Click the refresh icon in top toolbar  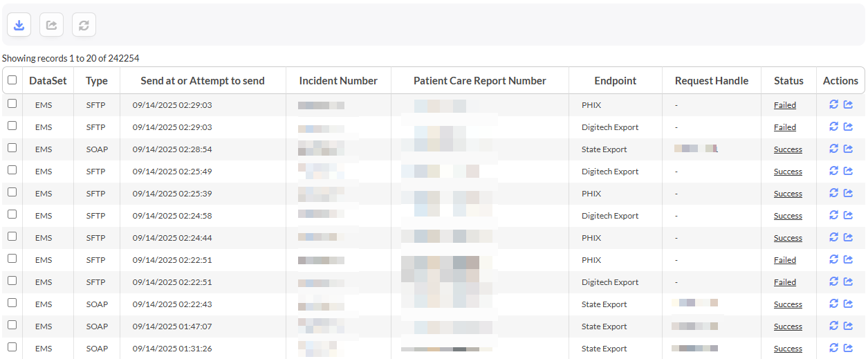[84, 25]
